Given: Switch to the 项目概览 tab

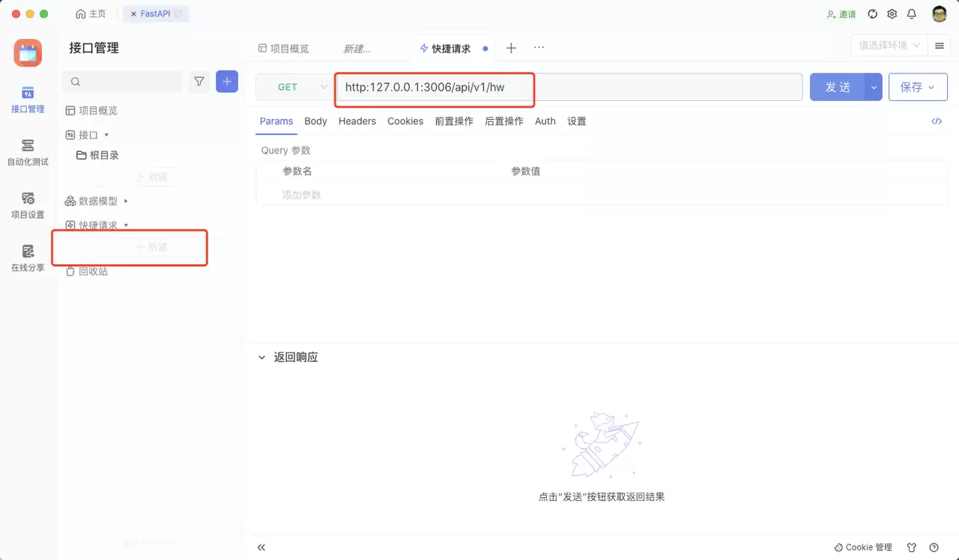Looking at the screenshot, I should tap(284, 49).
